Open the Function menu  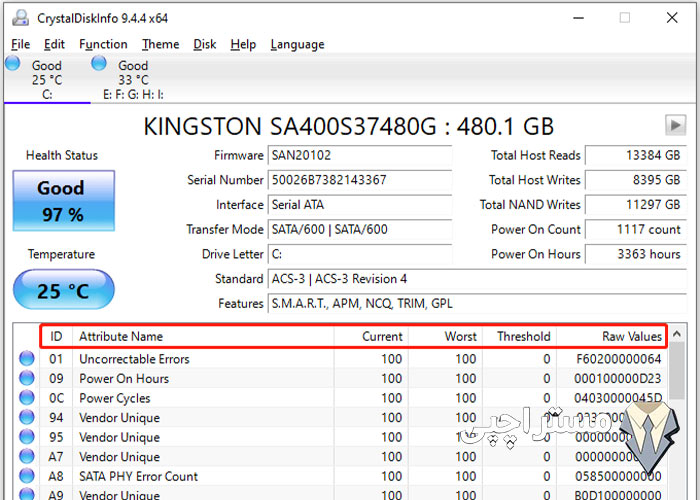(x=103, y=44)
